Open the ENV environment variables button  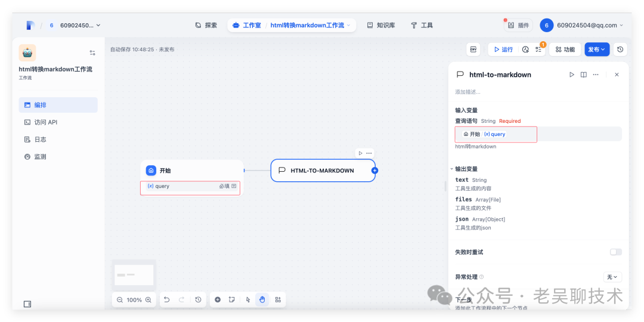473,49
